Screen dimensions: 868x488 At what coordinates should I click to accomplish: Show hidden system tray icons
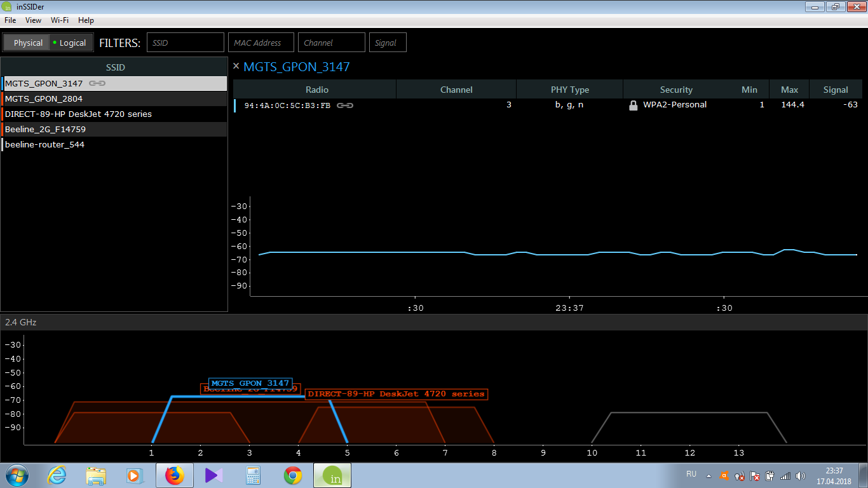pyautogui.click(x=709, y=475)
